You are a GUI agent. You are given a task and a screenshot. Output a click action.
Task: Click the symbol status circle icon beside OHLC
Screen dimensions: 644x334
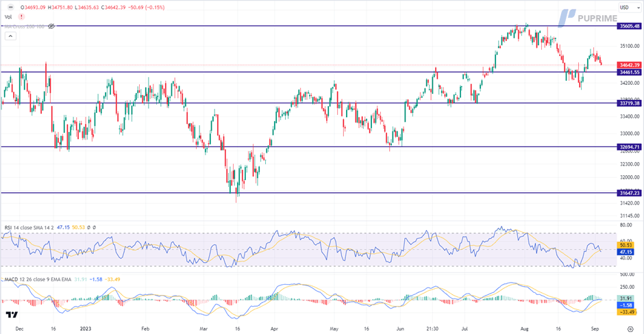click(11, 8)
